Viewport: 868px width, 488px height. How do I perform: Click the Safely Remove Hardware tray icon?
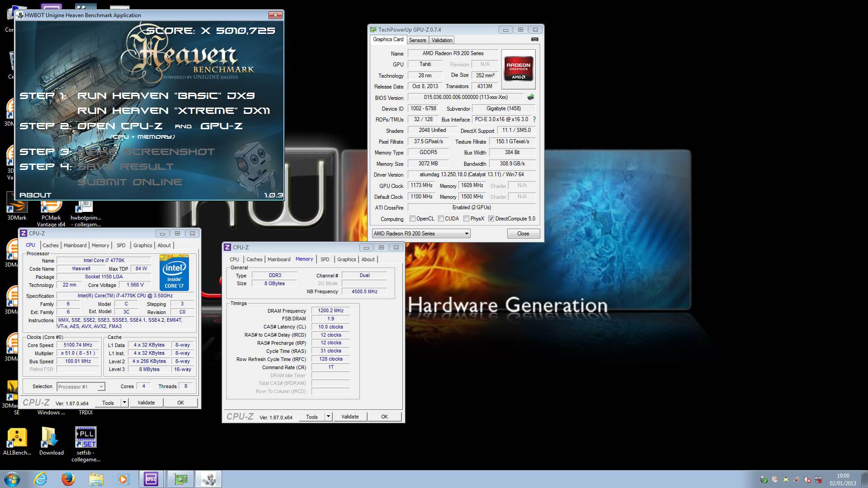coord(764,479)
